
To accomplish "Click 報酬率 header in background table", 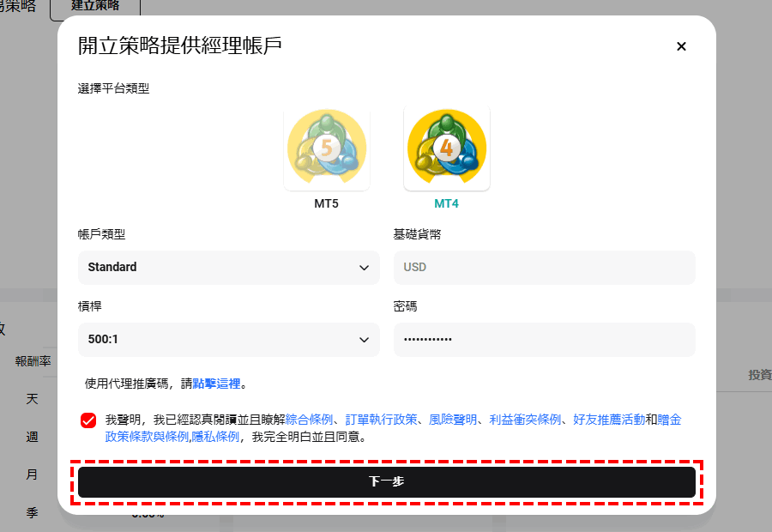I will tap(33, 361).
